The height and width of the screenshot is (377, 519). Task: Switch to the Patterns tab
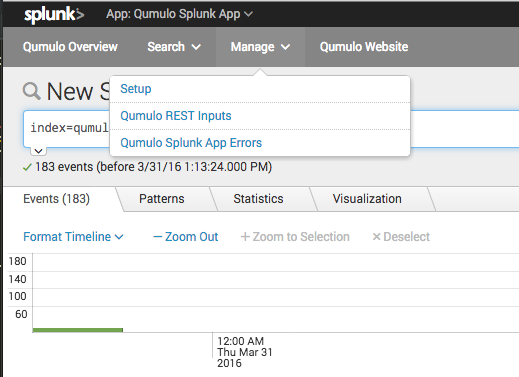(162, 199)
